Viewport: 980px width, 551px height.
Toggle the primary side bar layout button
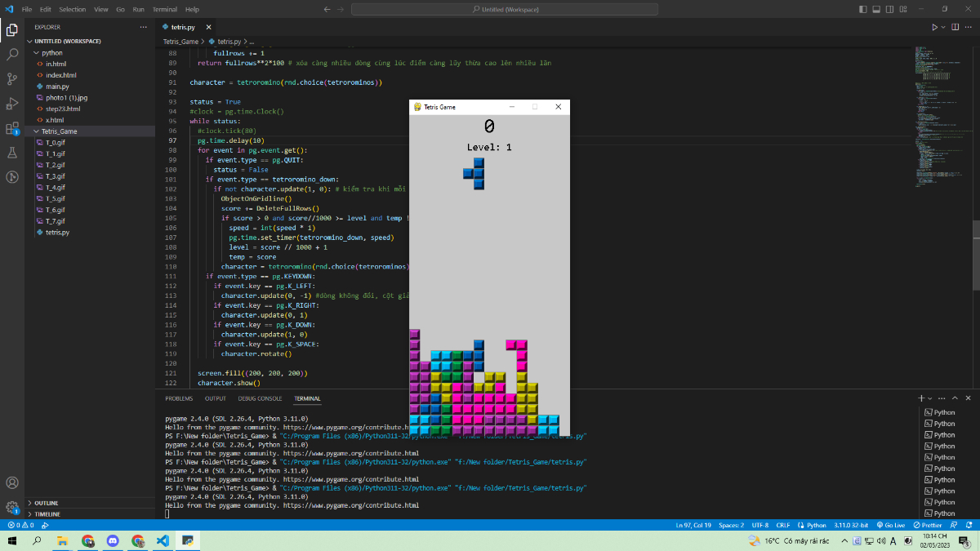pos(864,9)
